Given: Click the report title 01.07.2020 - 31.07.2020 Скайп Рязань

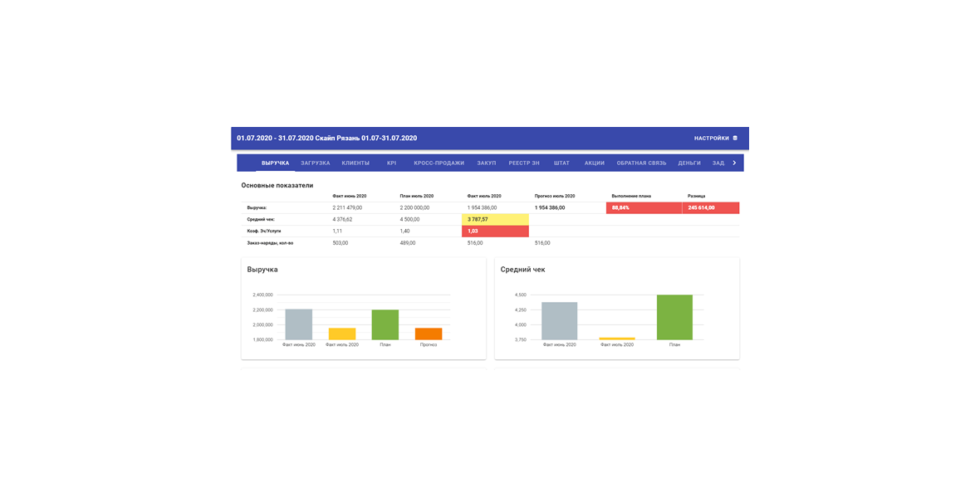Looking at the screenshot, I should 327,138.
